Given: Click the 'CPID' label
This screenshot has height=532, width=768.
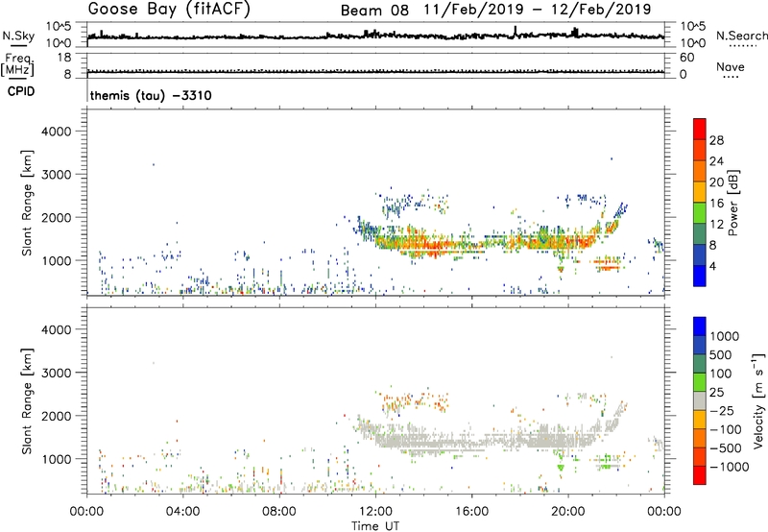Looking at the screenshot, I should 21,91.
